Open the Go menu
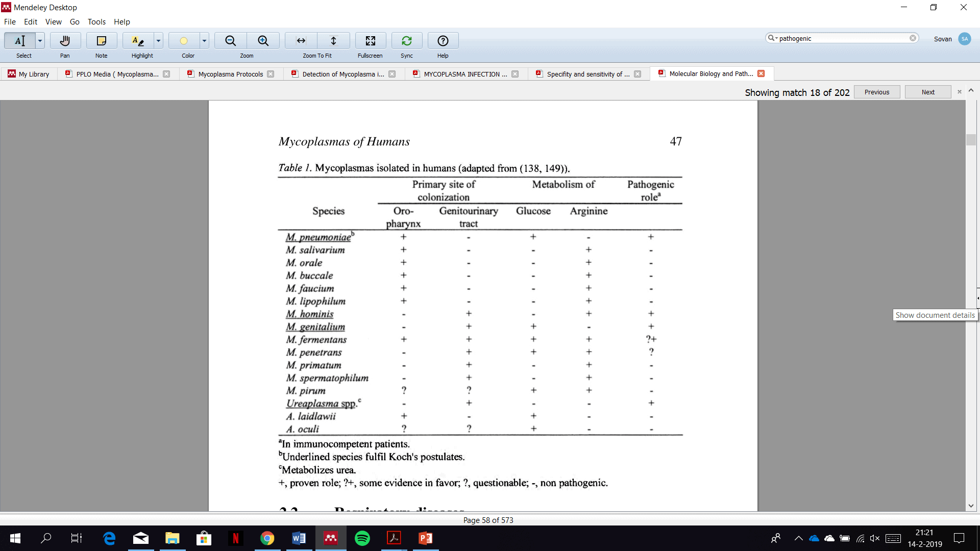Viewport: 980px width, 551px height. pos(75,22)
